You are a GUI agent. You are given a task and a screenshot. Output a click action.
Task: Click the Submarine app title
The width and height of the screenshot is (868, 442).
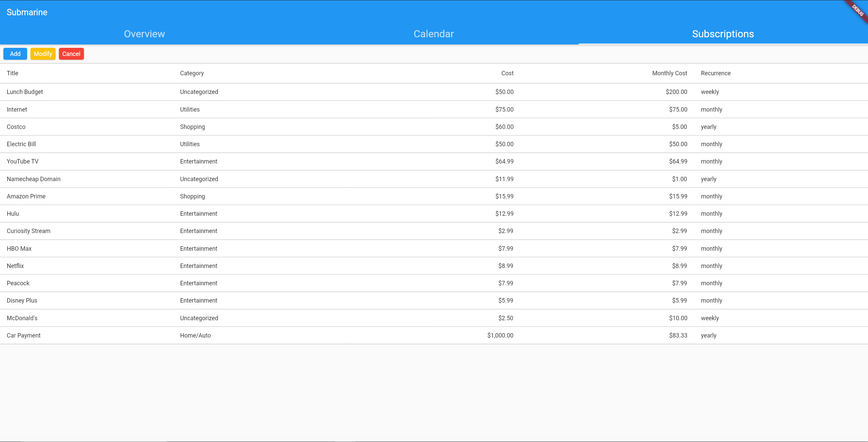point(27,12)
